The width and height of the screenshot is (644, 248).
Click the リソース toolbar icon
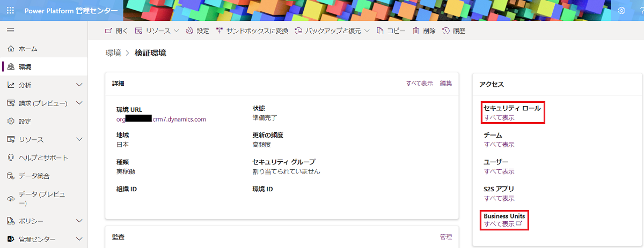click(139, 31)
